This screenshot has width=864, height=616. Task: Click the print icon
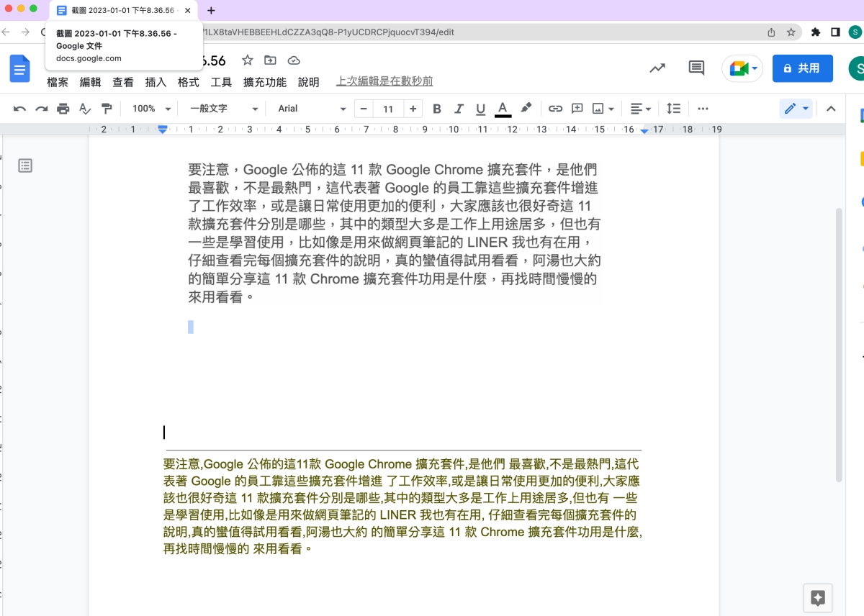pyautogui.click(x=63, y=109)
